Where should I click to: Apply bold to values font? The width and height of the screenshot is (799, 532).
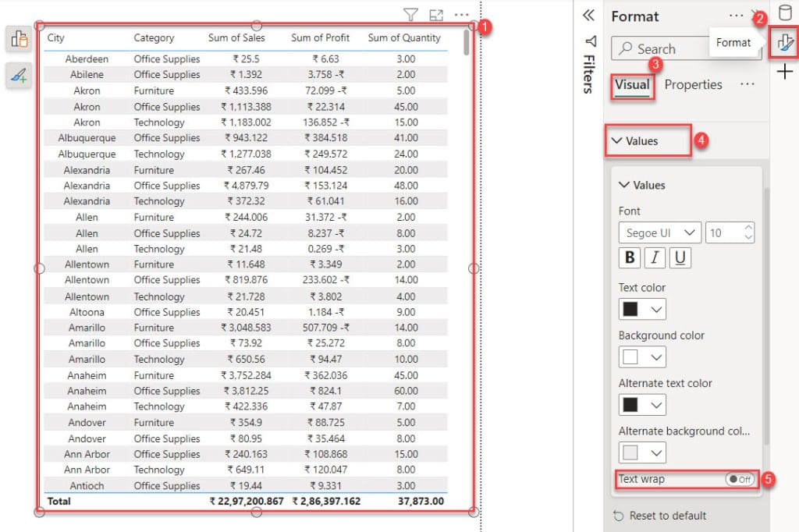tap(630, 257)
